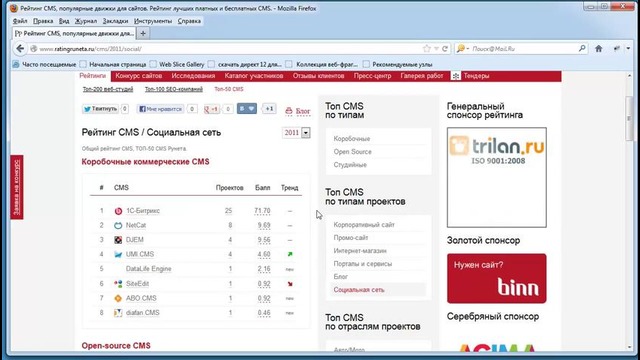
Task: Click the search magnifier icon in search box
Action: coord(582,48)
